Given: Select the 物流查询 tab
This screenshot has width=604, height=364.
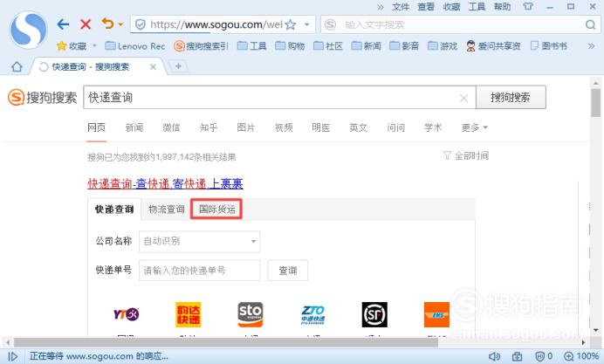Looking at the screenshot, I should click(167, 209).
